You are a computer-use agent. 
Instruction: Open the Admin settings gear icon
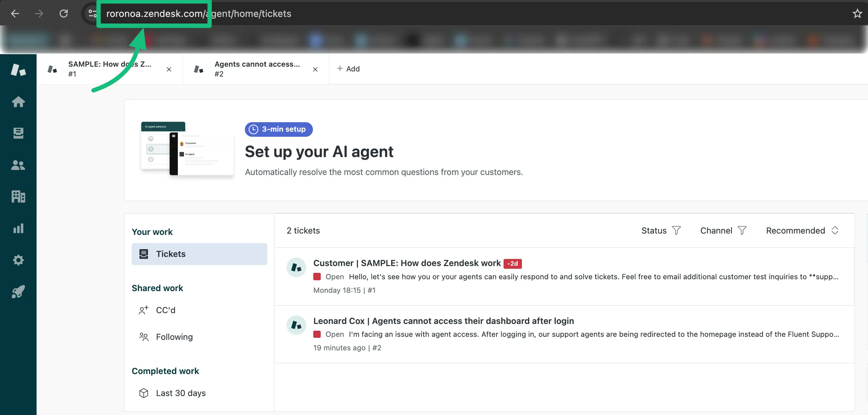pyautogui.click(x=18, y=260)
